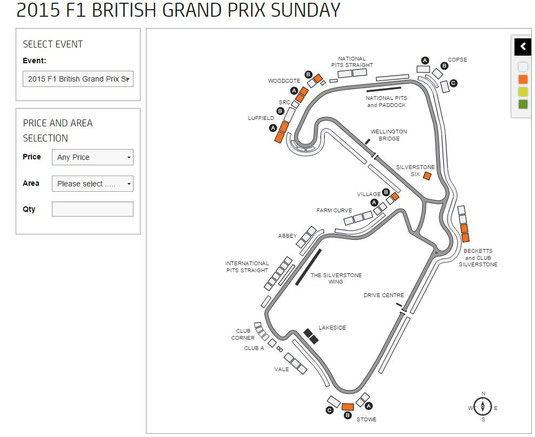Click the orange Woodcote B grandstand
This screenshot has width=535, height=437.
click(318, 78)
